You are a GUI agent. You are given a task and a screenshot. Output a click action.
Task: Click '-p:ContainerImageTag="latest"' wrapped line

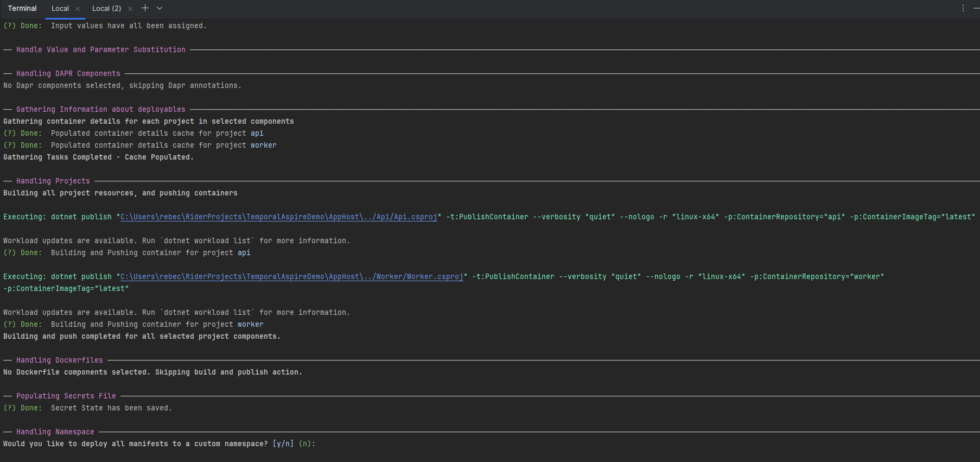(66, 288)
